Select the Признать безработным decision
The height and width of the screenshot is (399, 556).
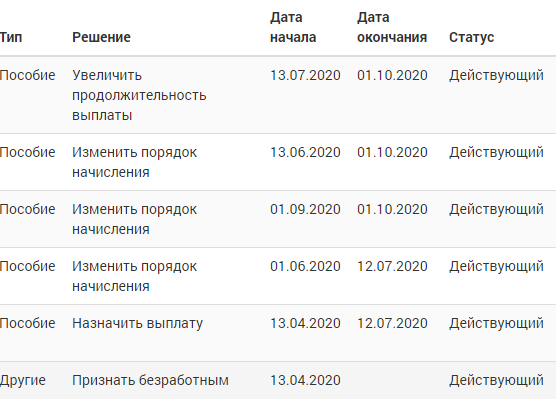pos(150,381)
